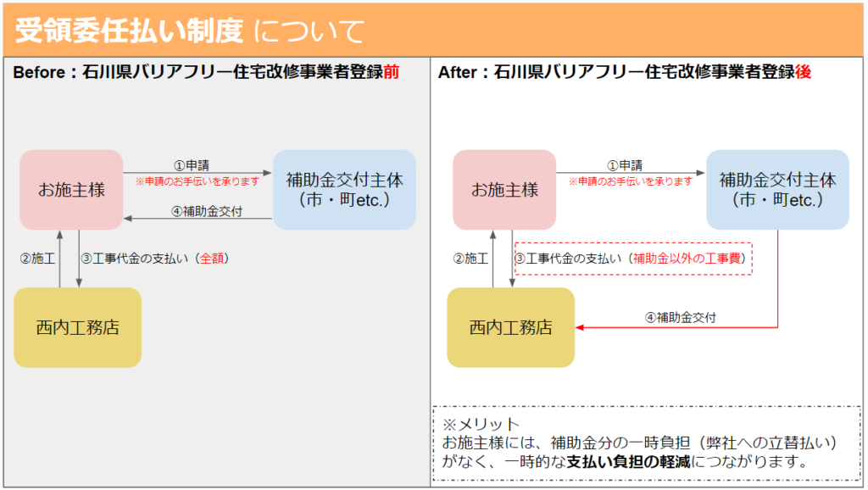
Task: Select the Before panel heading text
Action: tap(206, 73)
